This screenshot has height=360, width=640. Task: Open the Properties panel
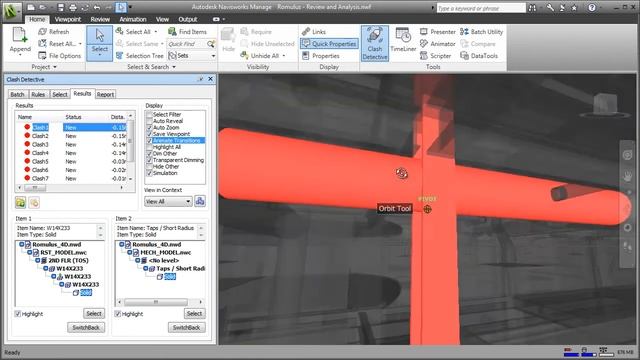(321, 56)
